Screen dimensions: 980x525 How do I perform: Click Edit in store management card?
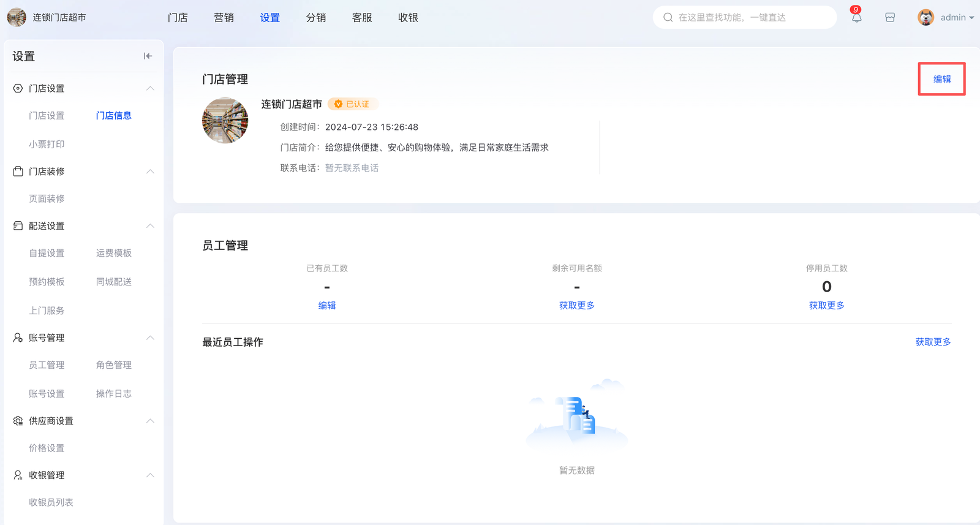941,79
